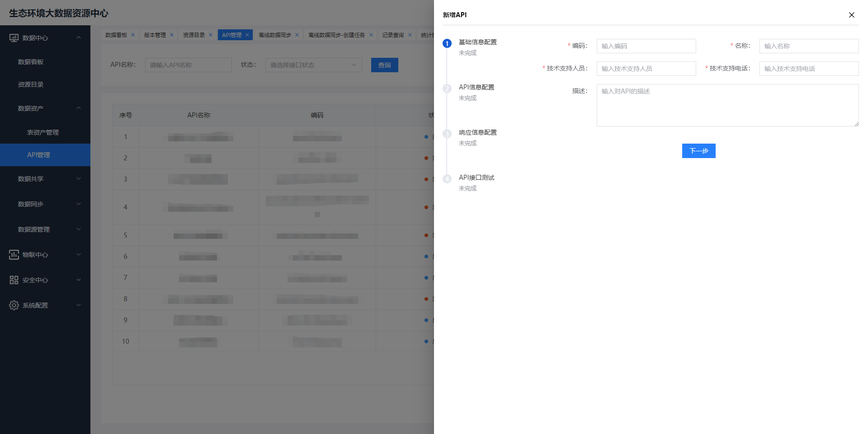Click the 查询 search button
Viewport: 868px width, 434px height.
click(x=385, y=65)
